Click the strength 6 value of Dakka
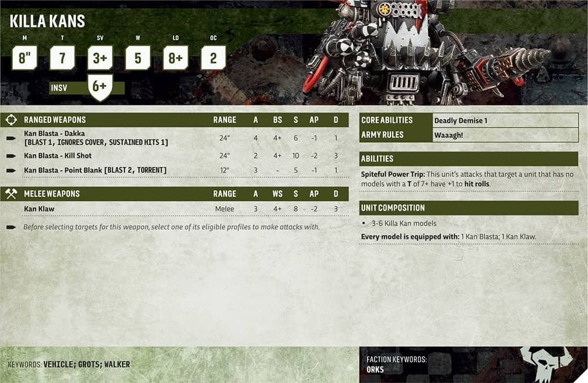This screenshot has width=588, height=383. tap(296, 138)
